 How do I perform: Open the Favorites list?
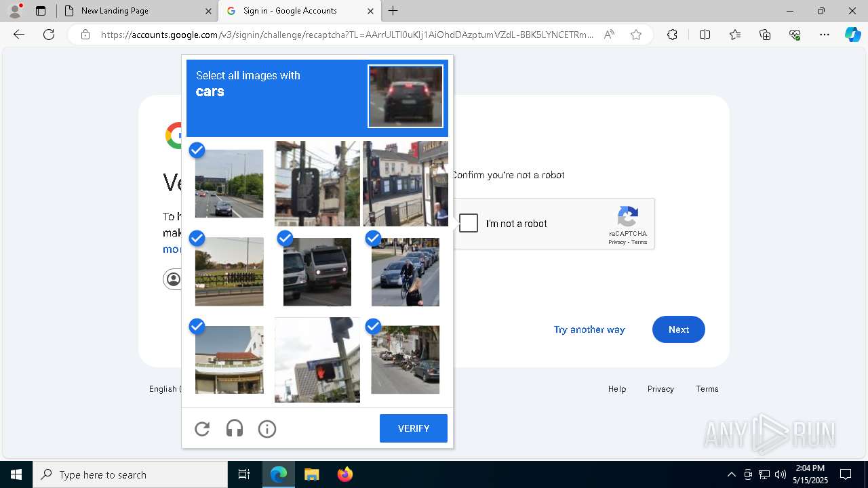coord(735,35)
